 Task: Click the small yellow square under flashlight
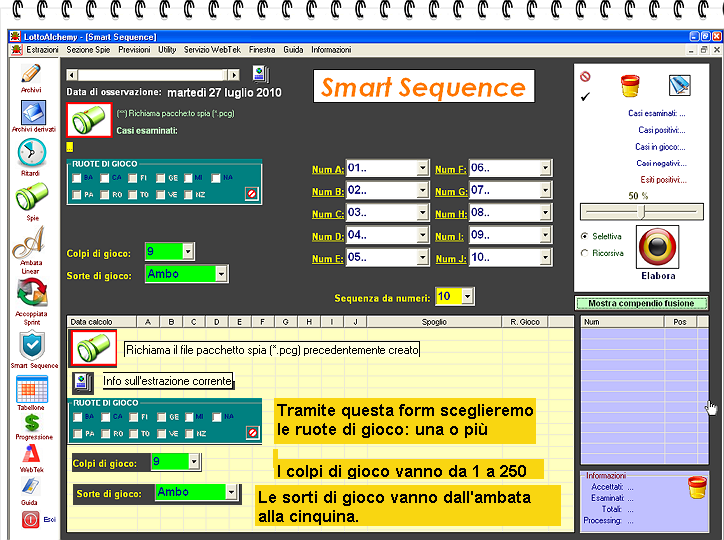[x=69, y=147]
